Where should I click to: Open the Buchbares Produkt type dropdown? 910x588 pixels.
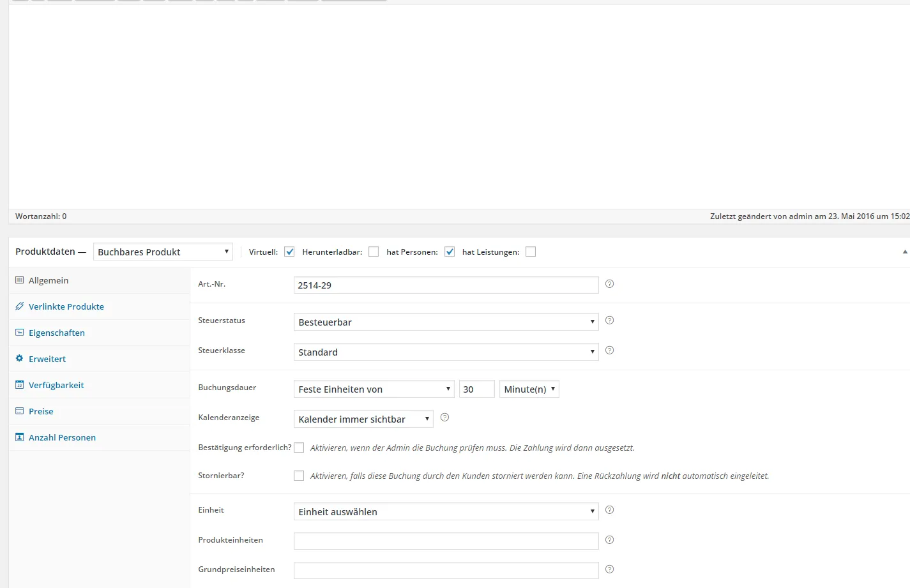click(163, 252)
